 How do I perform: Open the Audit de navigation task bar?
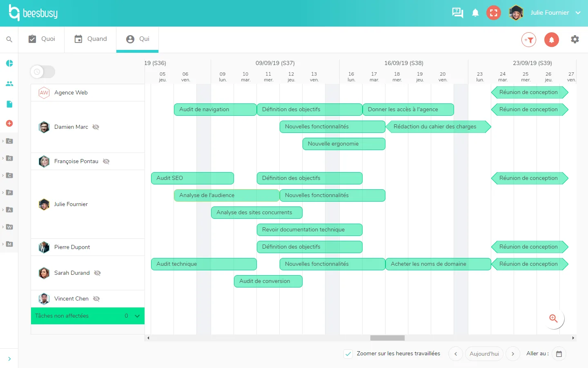pyautogui.click(x=215, y=110)
